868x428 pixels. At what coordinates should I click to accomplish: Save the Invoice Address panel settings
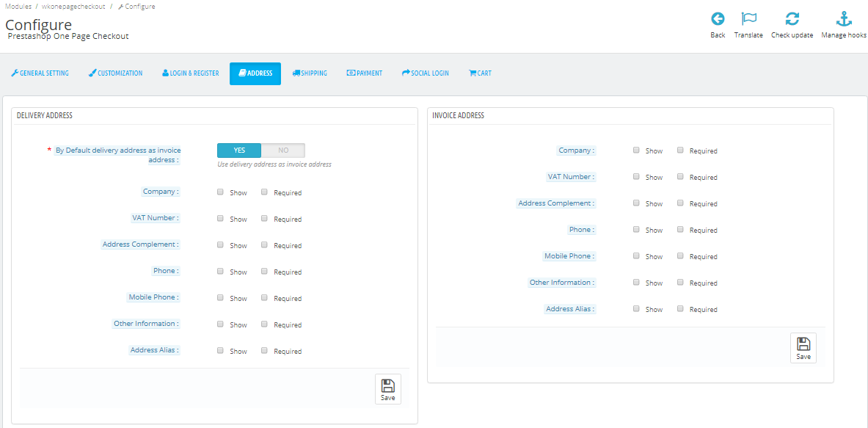click(803, 348)
